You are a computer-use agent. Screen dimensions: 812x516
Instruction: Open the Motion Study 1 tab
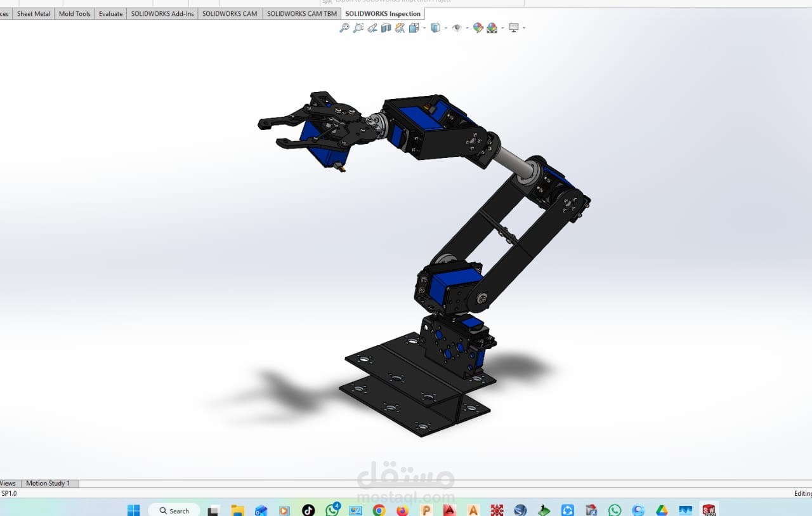(x=48, y=483)
